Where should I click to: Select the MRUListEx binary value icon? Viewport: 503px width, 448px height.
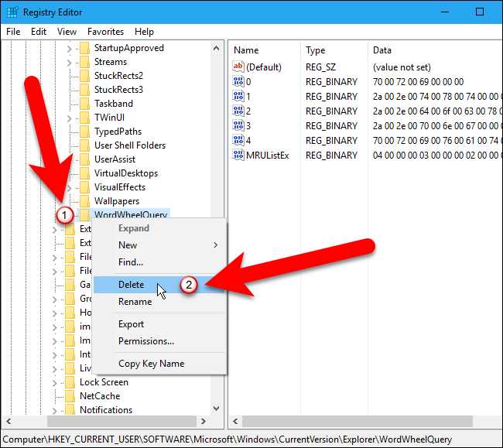tap(238, 156)
